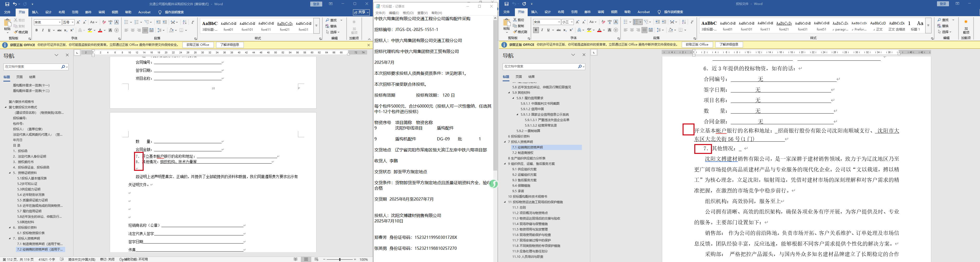The width and height of the screenshot is (980, 262).
Task: Shrink font size in 投标文件 Word window
Action: (584, 22)
